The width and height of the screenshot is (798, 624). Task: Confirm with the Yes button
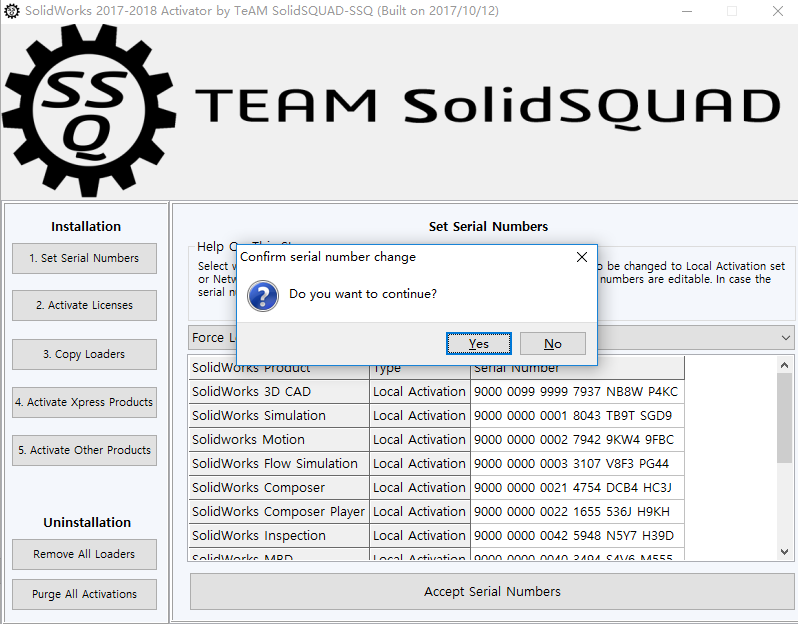pos(478,344)
